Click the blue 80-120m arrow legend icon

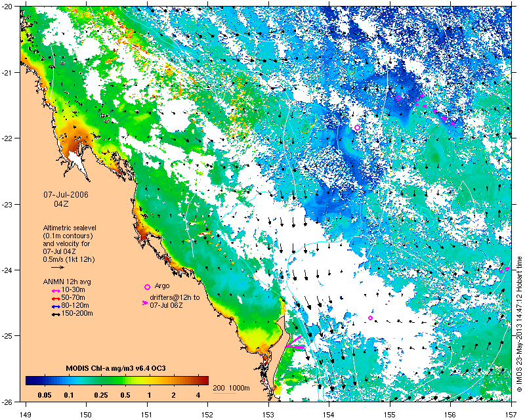tap(56, 306)
